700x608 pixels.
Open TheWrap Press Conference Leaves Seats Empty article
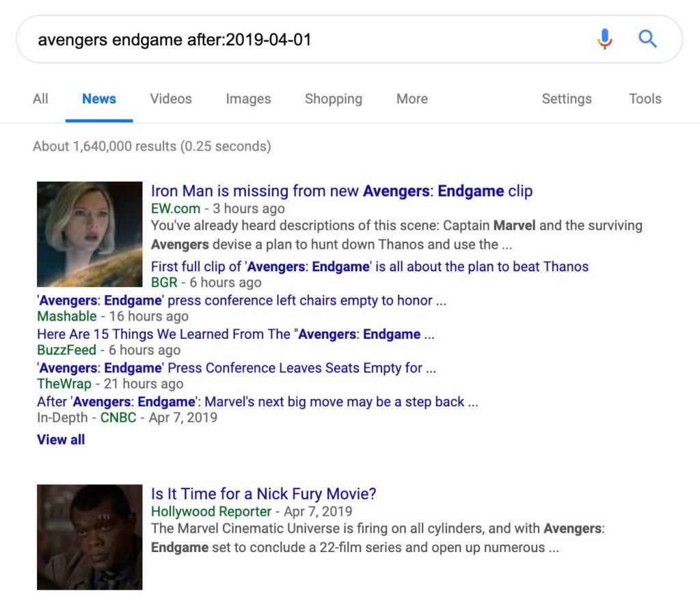click(x=237, y=368)
